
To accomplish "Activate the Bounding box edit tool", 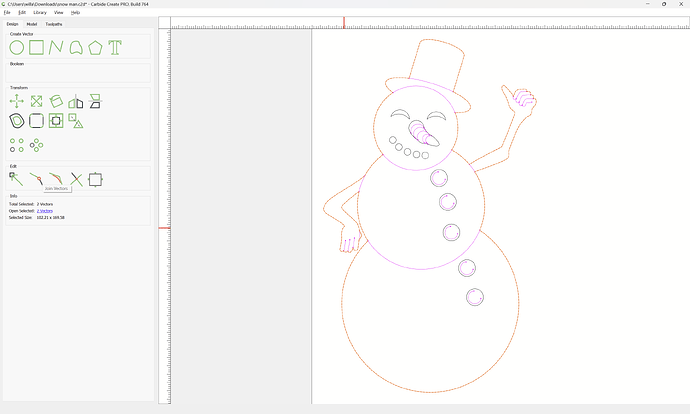I will pos(95,179).
